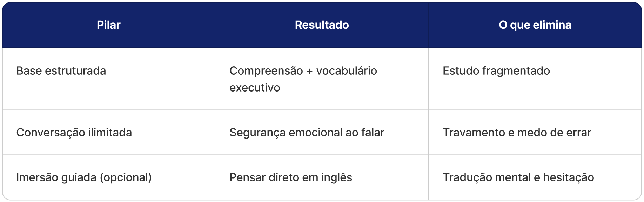The width and height of the screenshot is (644, 202).
Task: Select 'Segurança emocional ao falar' cell
Action: pyautogui.click(x=307, y=133)
